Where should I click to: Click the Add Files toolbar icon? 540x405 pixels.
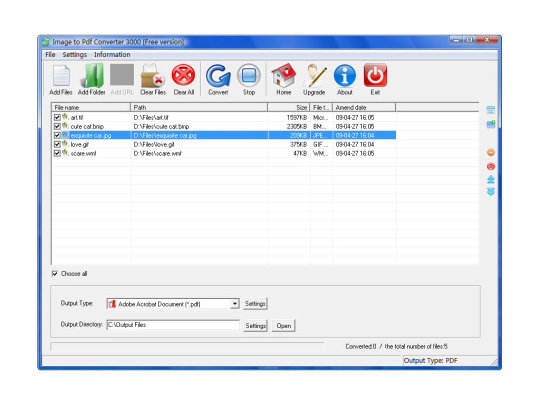[x=61, y=75]
